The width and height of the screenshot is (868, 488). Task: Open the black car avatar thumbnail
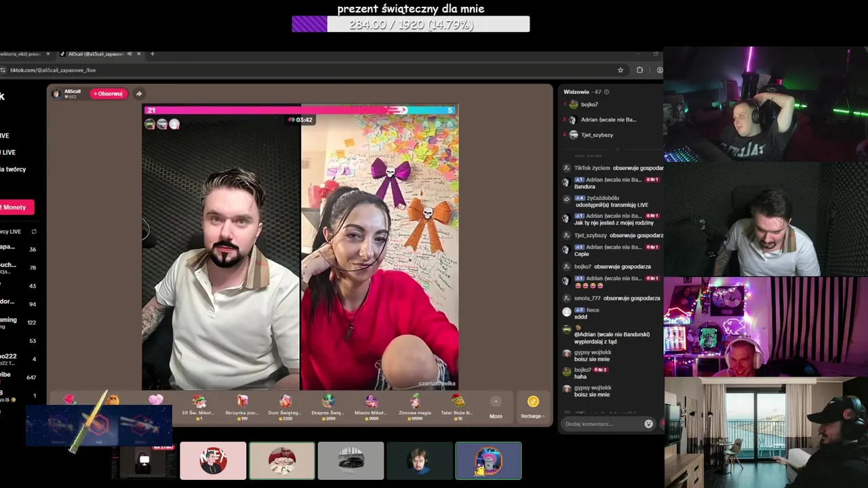tap(351, 461)
